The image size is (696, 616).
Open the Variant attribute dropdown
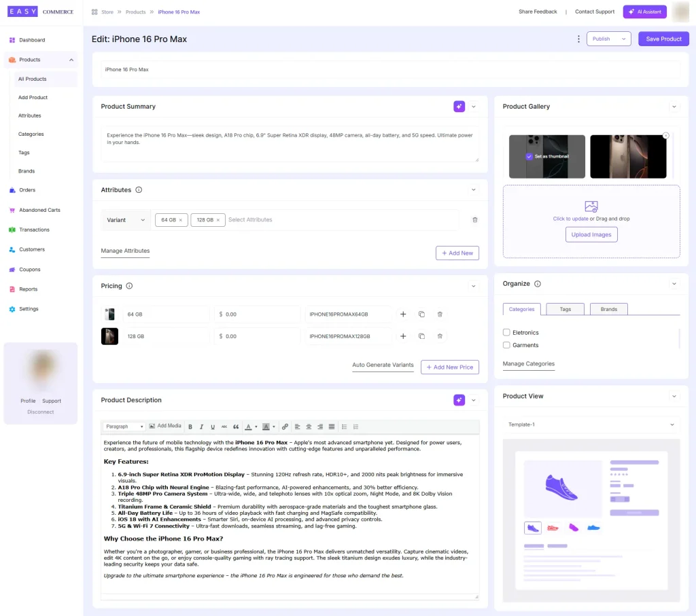(126, 220)
